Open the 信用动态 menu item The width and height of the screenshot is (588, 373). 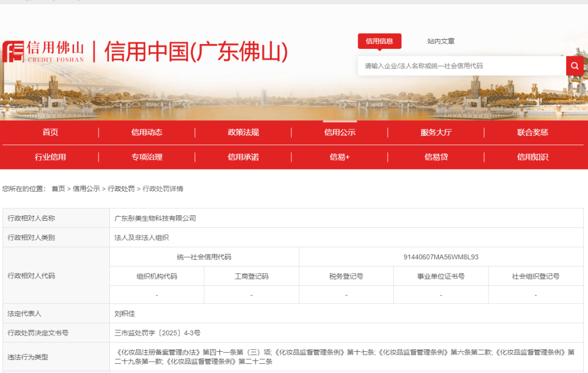[x=146, y=132]
